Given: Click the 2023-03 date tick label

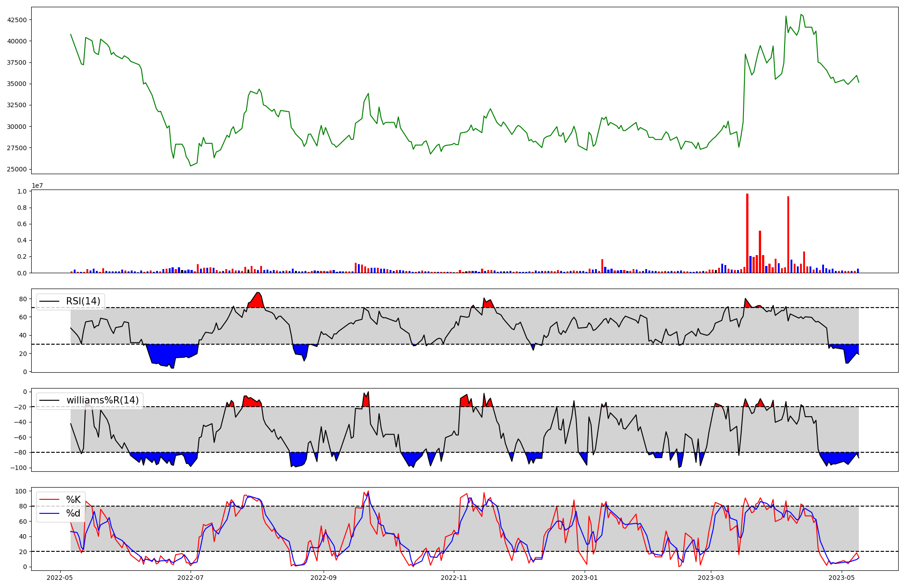Looking at the screenshot, I should (x=711, y=578).
